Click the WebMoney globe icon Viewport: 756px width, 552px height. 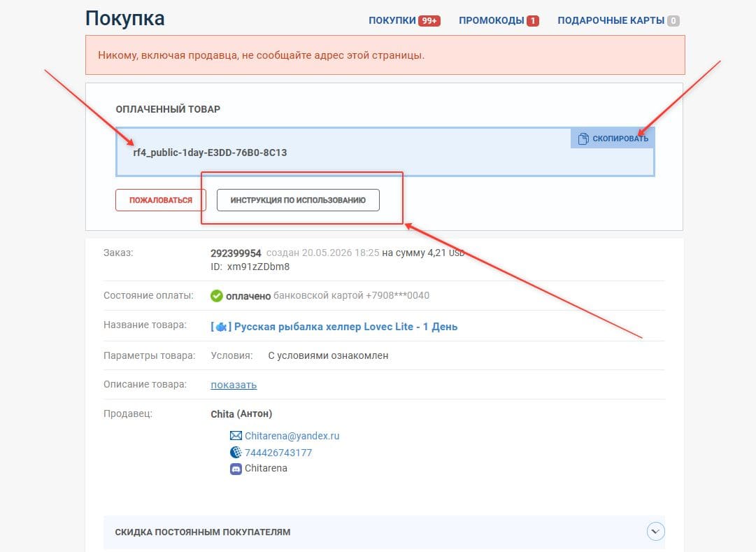(236, 452)
